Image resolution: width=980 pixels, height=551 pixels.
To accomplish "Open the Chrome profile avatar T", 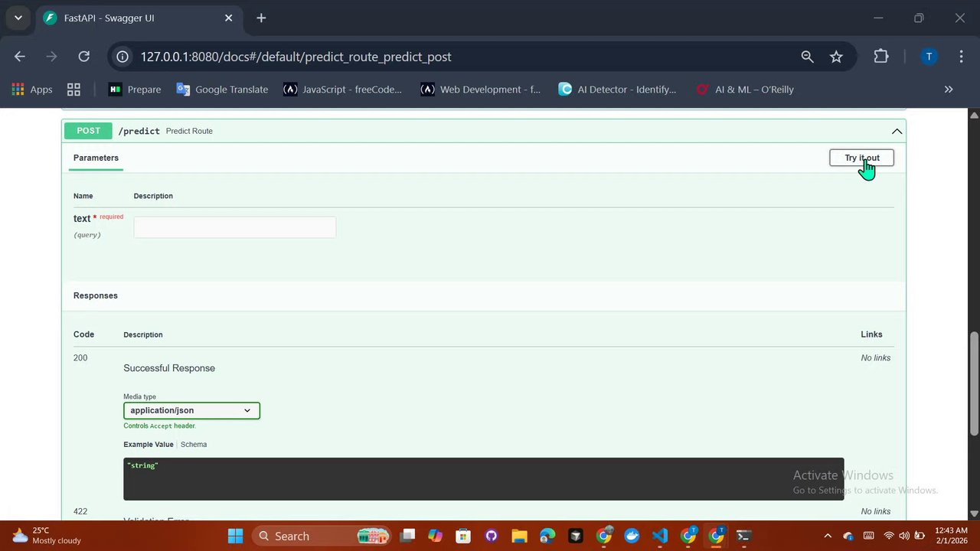I will coord(929,57).
